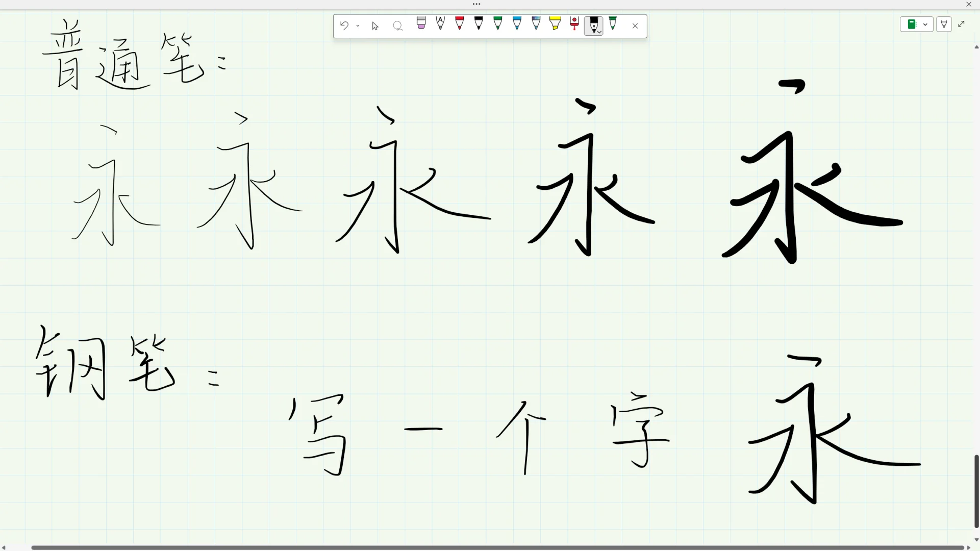Select the galaxy-colored pen
This screenshot has width=980, height=551.
(536, 25)
